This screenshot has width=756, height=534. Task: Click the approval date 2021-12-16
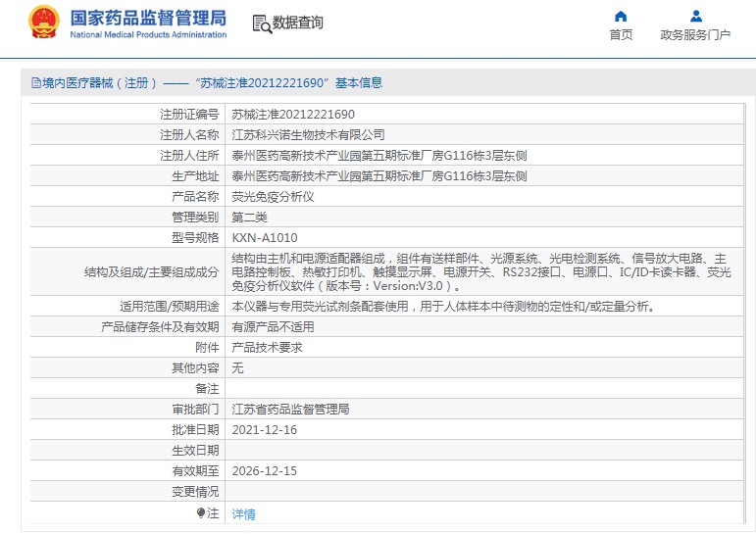pos(264,430)
